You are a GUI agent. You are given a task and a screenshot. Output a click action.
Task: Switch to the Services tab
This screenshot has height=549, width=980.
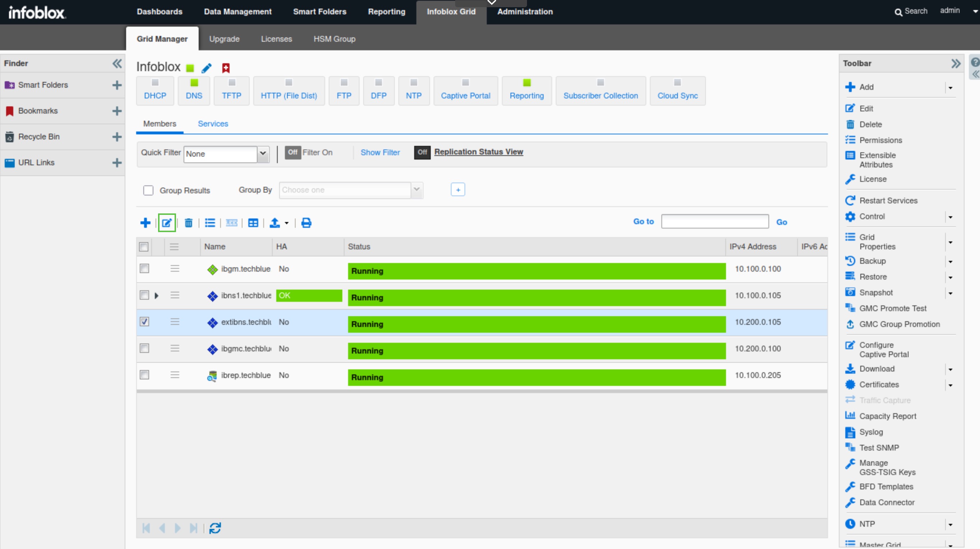pyautogui.click(x=213, y=124)
